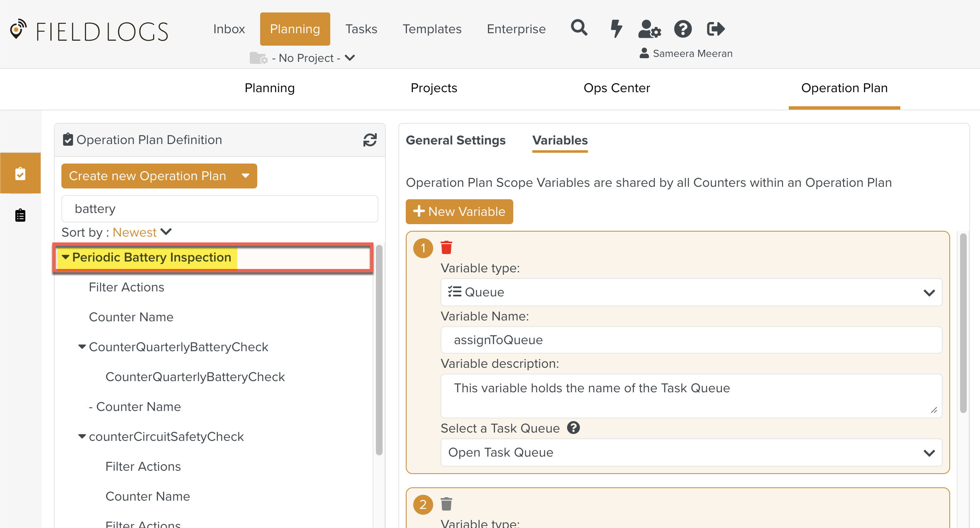This screenshot has height=528, width=980.
Task: Collapse the CounterQuarterlyBatteryCheck tree node
Action: (x=82, y=347)
